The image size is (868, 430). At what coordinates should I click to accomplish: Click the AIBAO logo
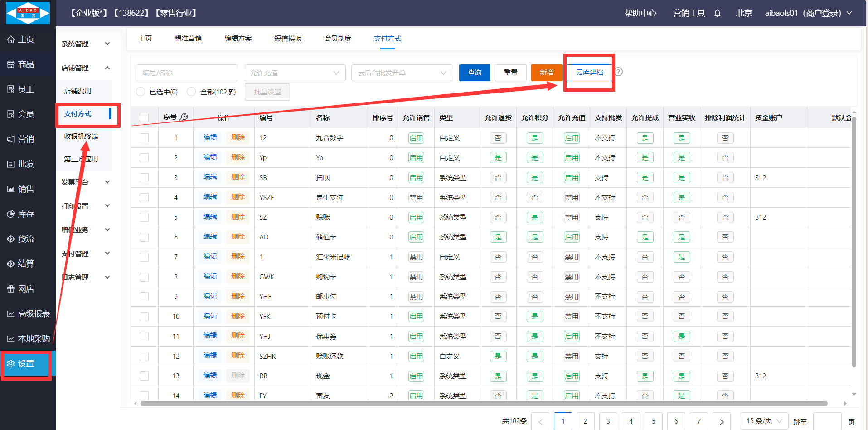(28, 13)
